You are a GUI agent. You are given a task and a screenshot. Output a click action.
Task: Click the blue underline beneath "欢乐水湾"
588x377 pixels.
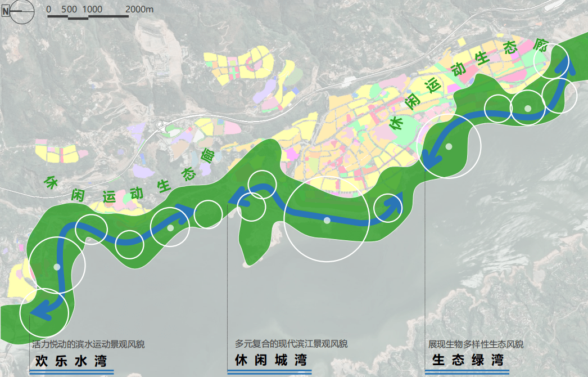tap(71, 371)
